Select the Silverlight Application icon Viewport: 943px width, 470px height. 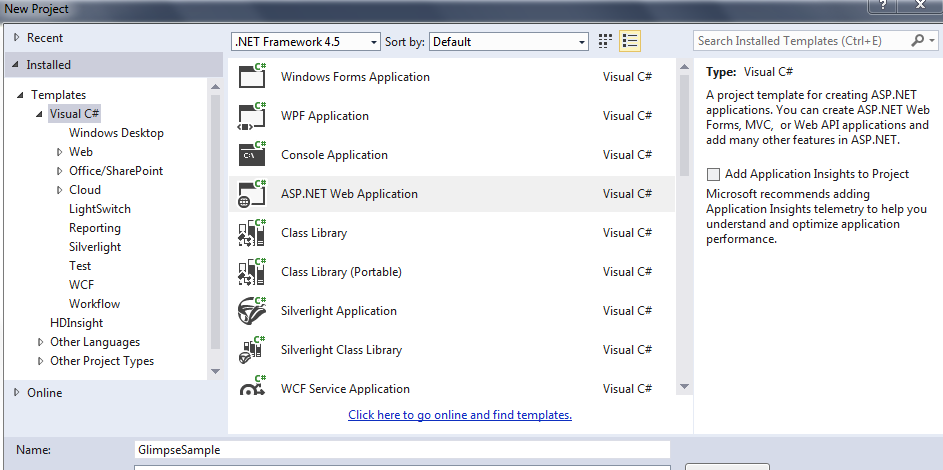(x=251, y=311)
